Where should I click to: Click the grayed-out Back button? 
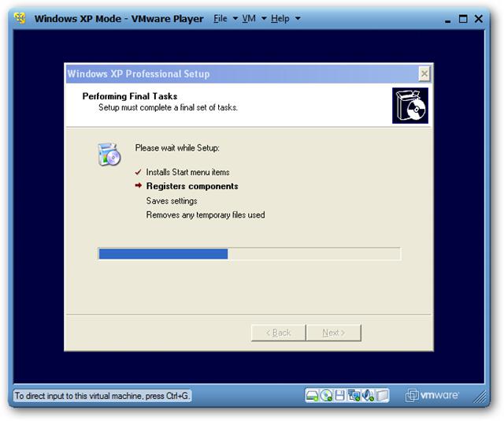tap(278, 333)
